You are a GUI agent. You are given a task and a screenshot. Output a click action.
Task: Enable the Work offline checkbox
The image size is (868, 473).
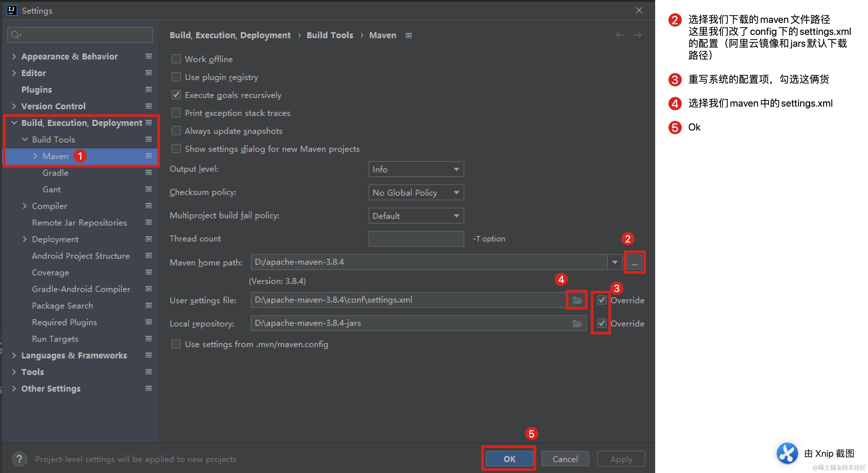click(176, 59)
